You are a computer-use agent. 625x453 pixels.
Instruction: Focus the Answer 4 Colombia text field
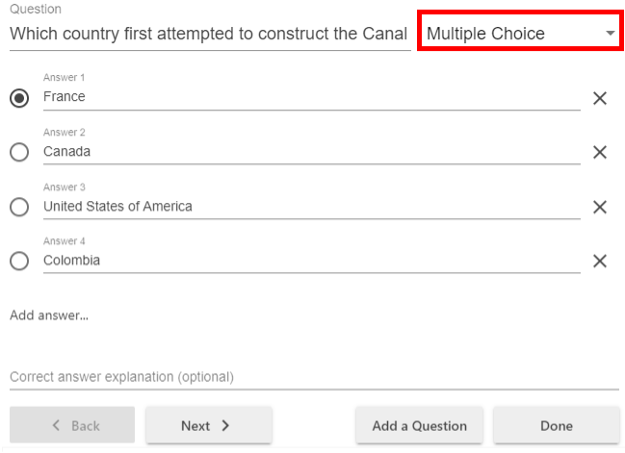[x=310, y=261]
